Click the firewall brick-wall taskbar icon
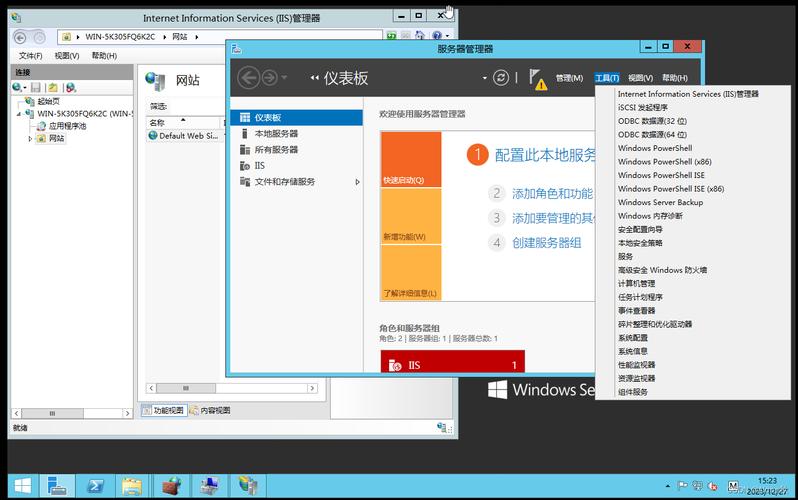798x500 pixels. click(172, 486)
